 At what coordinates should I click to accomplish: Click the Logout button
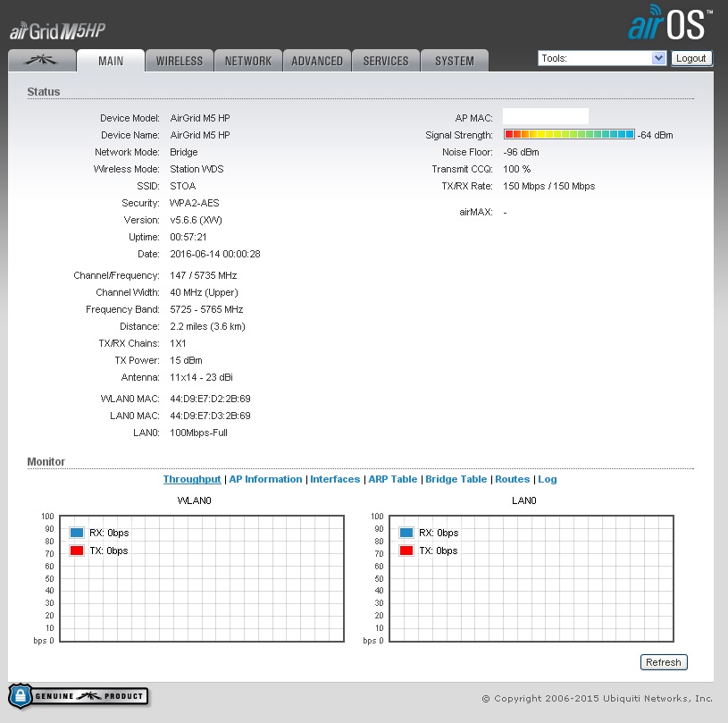coord(691,58)
